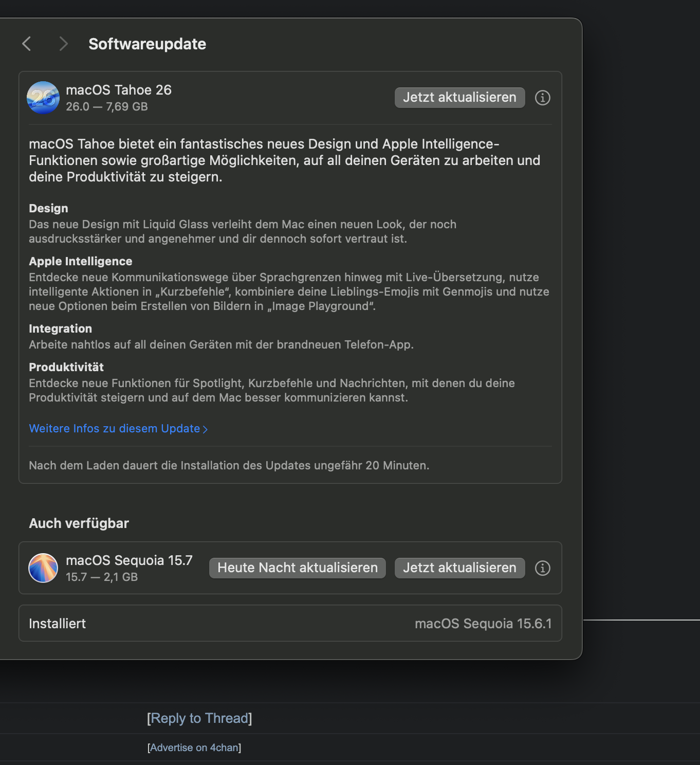This screenshot has width=700, height=765.
Task: Click Jetzt aktualisieren for macOS Tahoe 26
Action: click(459, 98)
